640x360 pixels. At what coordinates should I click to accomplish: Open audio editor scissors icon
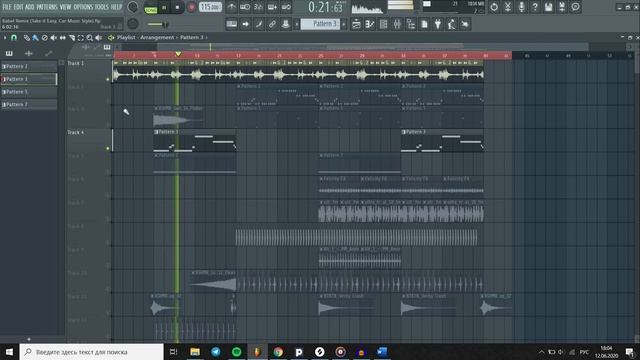(508, 7)
